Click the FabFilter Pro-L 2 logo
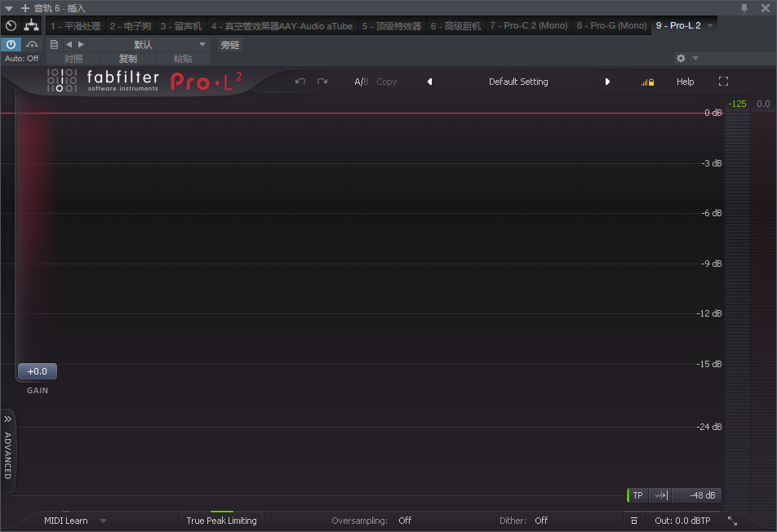Screen dimensions: 777x532 point(144,81)
